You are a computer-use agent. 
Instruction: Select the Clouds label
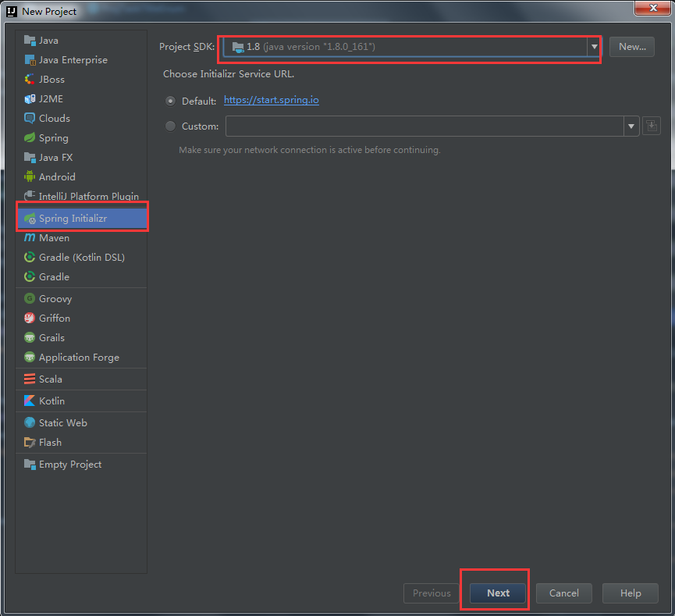pos(55,119)
